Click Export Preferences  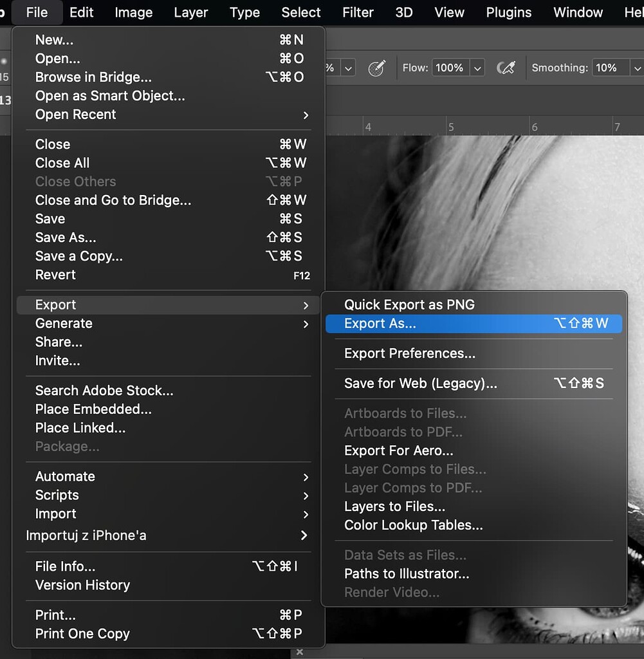(x=409, y=353)
